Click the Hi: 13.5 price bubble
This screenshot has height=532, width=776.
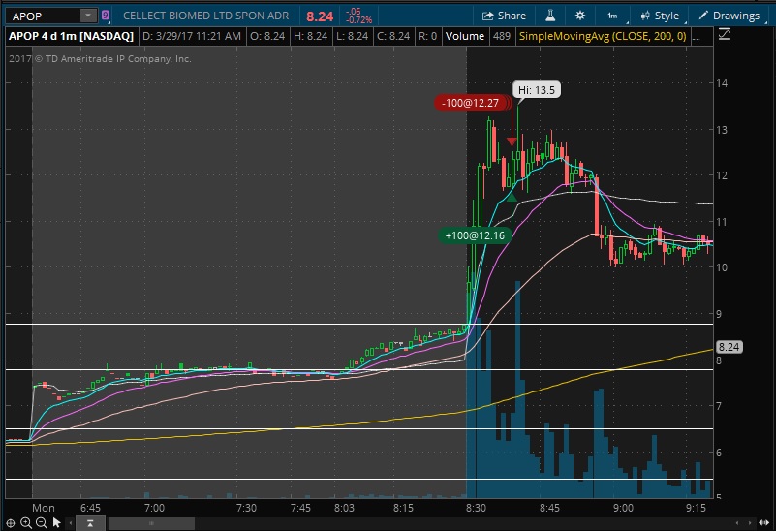point(537,90)
